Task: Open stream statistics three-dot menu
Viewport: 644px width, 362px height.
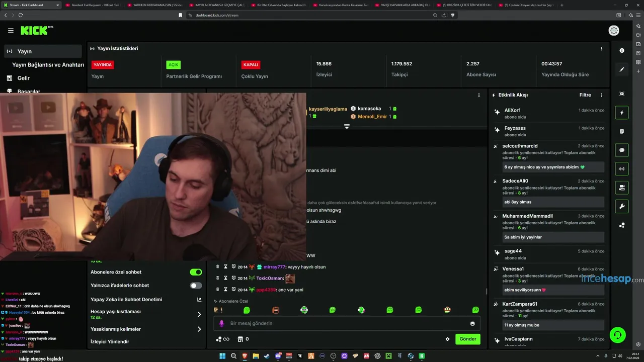Action: [601, 49]
